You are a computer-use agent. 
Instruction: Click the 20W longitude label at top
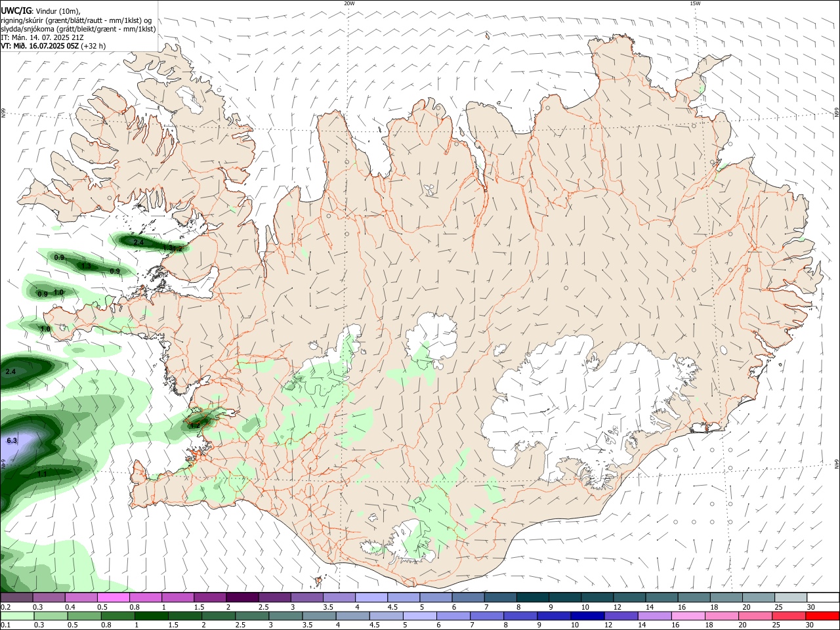[349, 3]
